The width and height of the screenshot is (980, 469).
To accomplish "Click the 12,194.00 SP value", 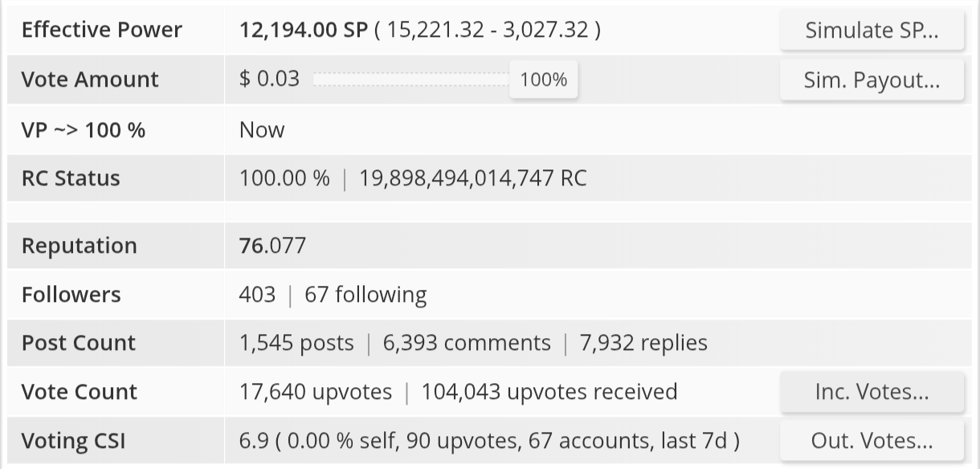I will click(x=303, y=31).
